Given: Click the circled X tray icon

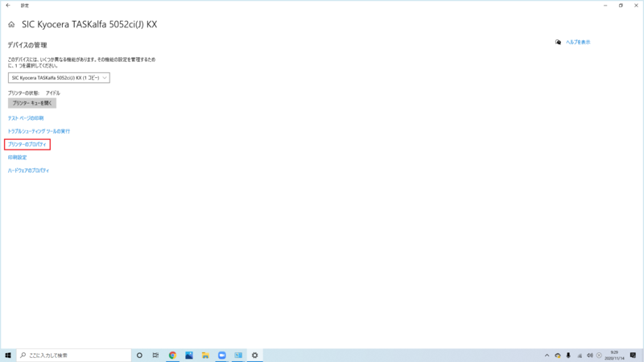Looking at the screenshot, I should coord(599,356).
